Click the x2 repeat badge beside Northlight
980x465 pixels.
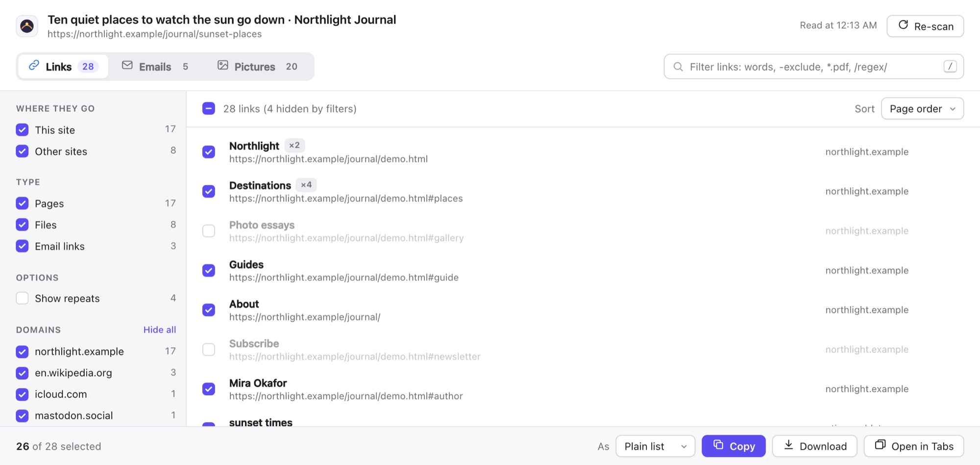(x=294, y=146)
